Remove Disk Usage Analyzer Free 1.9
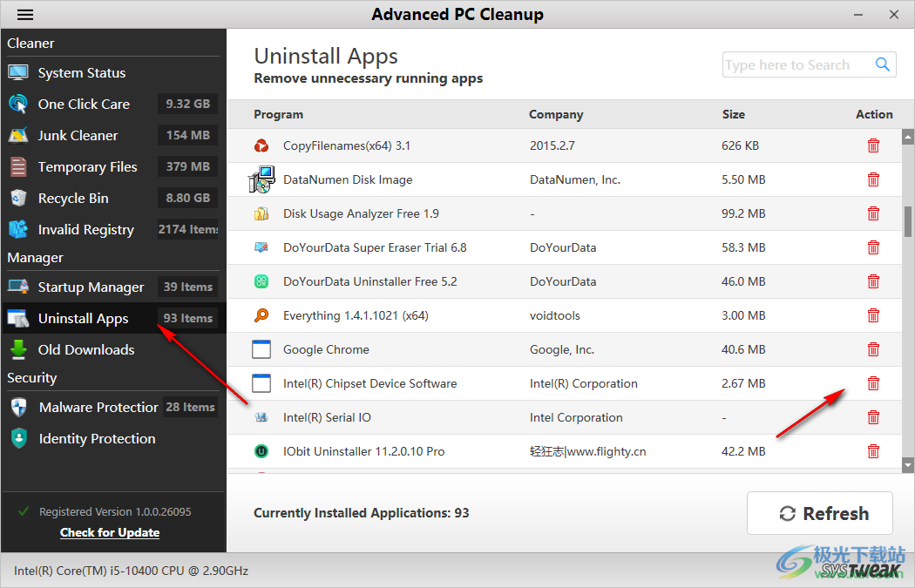This screenshot has height=588, width=915. pos(873,213)
